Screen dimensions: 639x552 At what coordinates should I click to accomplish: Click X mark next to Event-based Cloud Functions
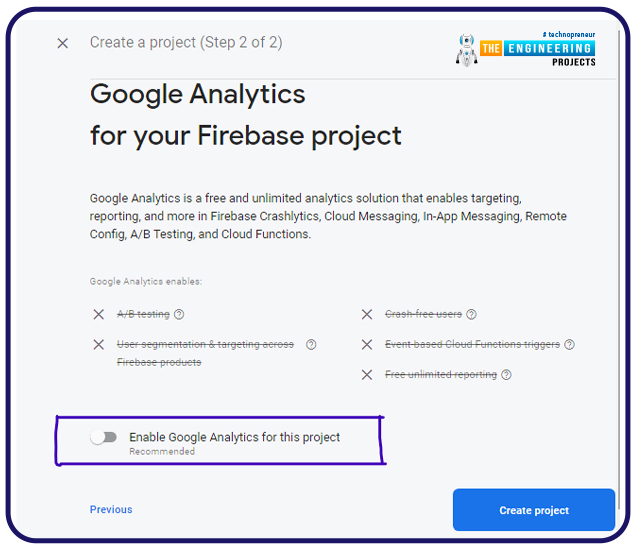pos(367,345)
